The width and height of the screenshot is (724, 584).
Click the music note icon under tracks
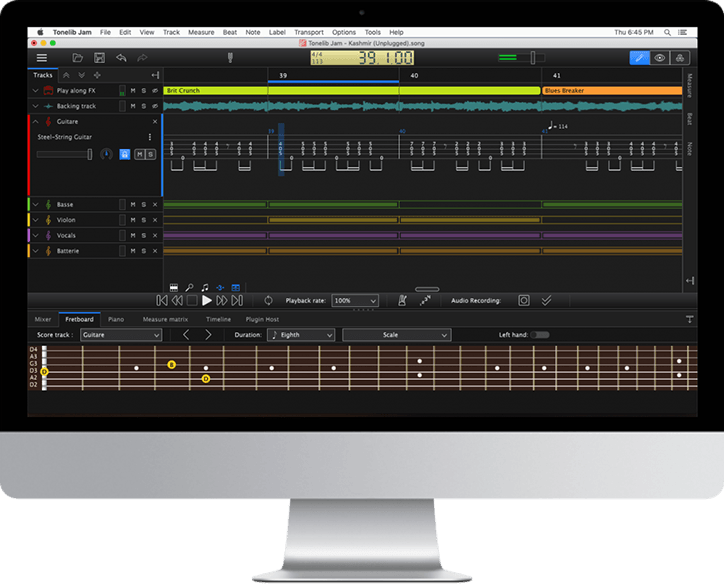(205, 288)
